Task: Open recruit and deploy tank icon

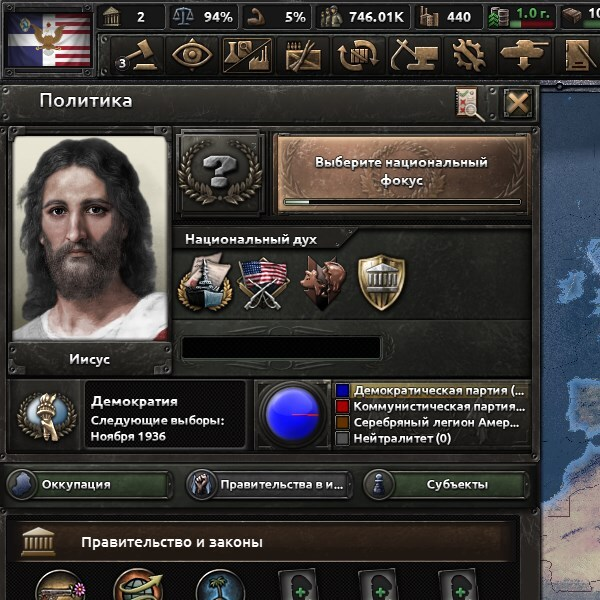Action: [x=525, y=55]
